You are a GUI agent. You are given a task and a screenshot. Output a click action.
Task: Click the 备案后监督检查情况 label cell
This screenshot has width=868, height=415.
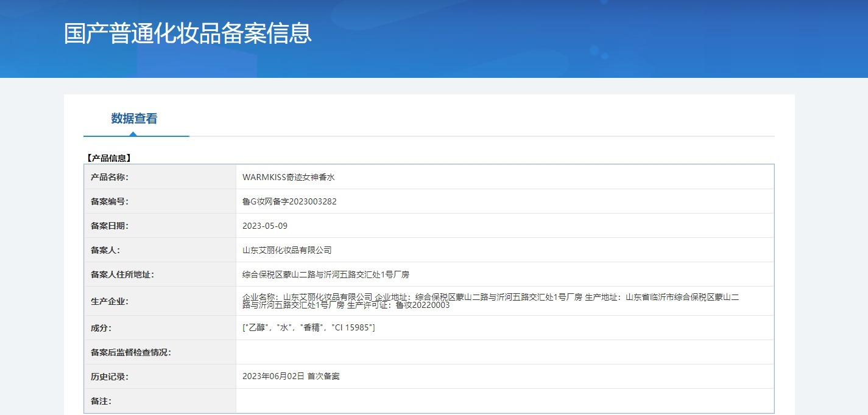[160, 352]
